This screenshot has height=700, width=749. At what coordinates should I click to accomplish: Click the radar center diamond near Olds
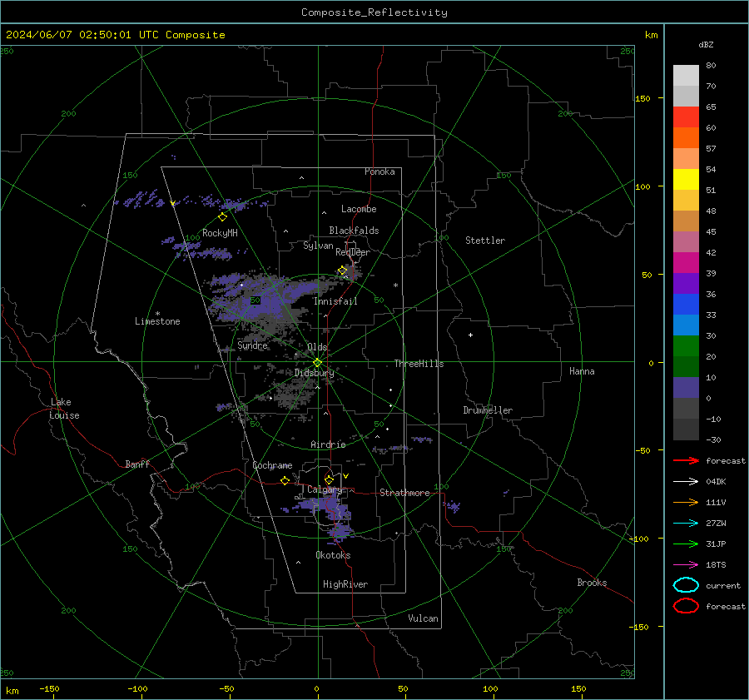[318, 362]
